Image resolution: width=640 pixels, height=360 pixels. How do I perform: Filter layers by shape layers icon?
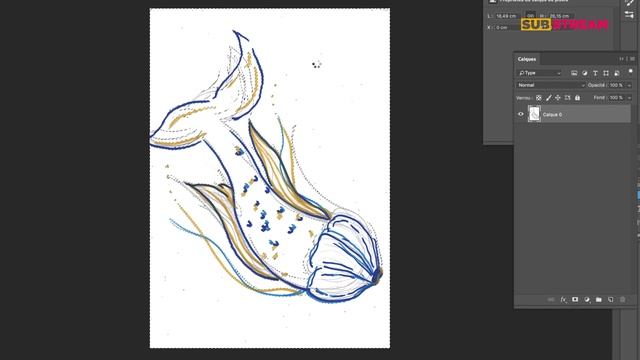click(606, 73)
